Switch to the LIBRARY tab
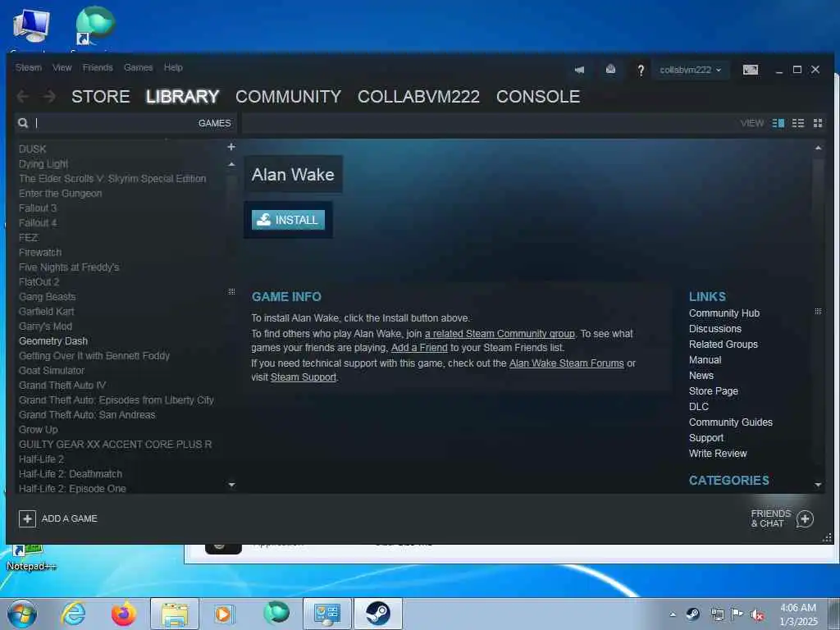Viewport: 840px width, 630px height. click(x=183, y=97)
